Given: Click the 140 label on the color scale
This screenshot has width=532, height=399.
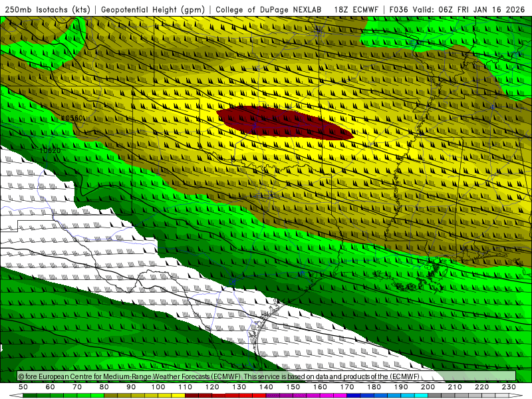Looking at the screenshot, I should point(266,387).
